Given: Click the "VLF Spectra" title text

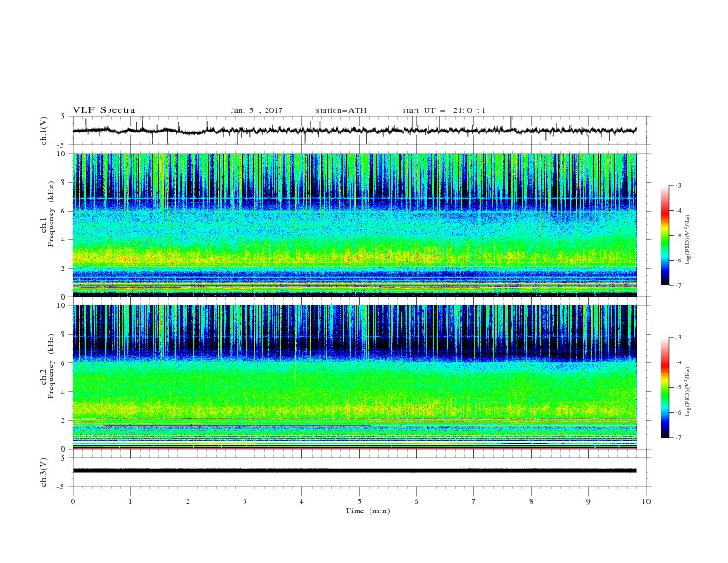Looking at the screenshot, I should click(x=104, y=110).
